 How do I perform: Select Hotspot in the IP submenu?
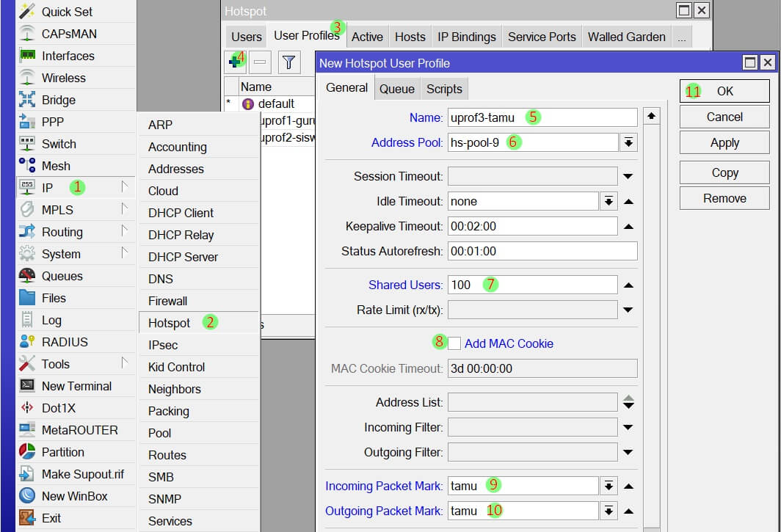(169, 323)
